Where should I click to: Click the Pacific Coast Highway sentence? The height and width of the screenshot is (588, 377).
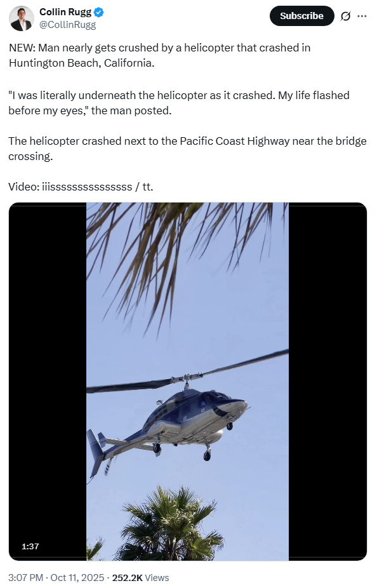pyautogui.click(x=187, y=149)
